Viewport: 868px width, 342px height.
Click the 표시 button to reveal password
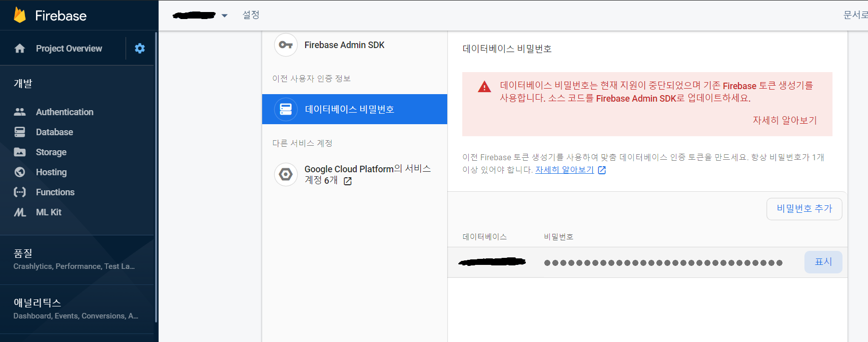pos(823,262)
